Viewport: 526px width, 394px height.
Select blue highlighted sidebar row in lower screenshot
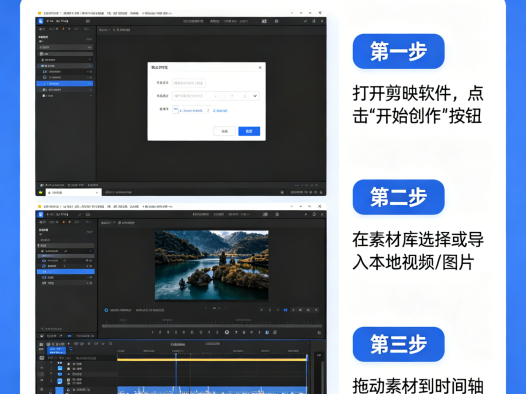pos(65,272)
